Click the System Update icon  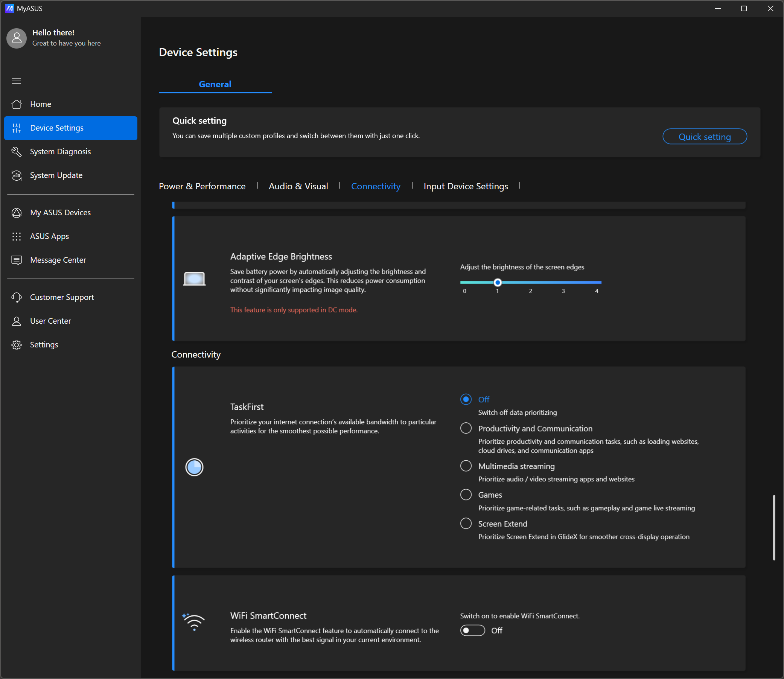click(x=16, y=175)
